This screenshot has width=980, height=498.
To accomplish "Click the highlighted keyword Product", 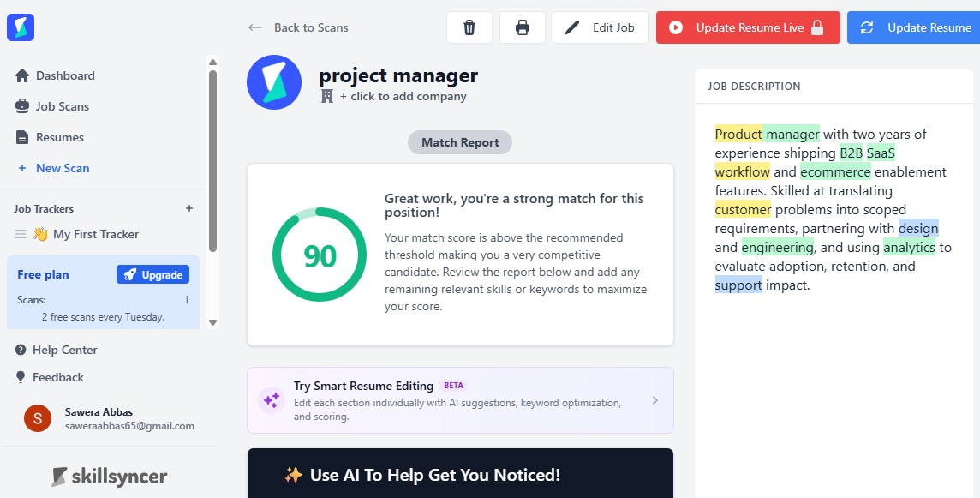I will click(738, 134).
